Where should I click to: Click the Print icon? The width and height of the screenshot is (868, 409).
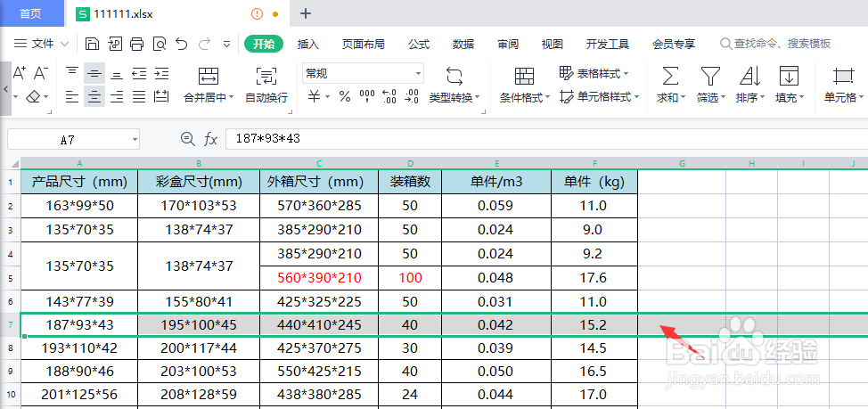(x=136, y=44)
